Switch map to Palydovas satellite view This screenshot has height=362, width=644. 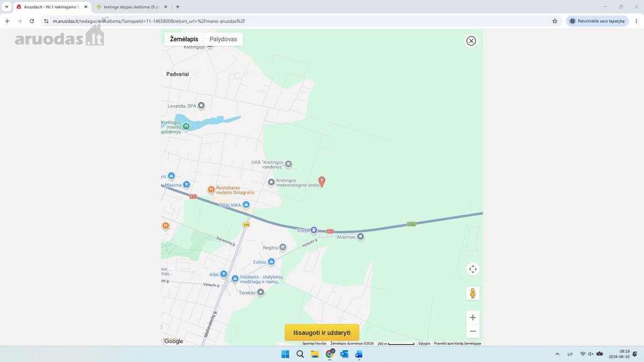[x=223, y=39]
